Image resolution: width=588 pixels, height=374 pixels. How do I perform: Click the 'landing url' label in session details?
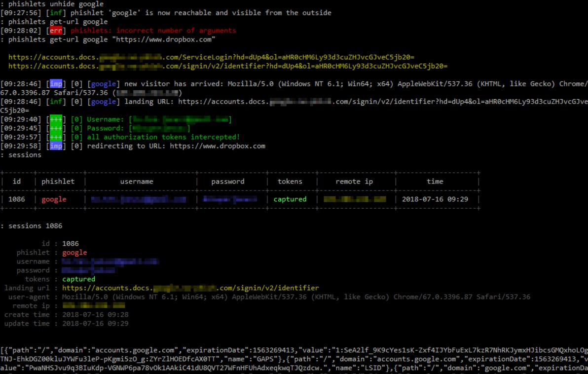(x=27, y=288)
